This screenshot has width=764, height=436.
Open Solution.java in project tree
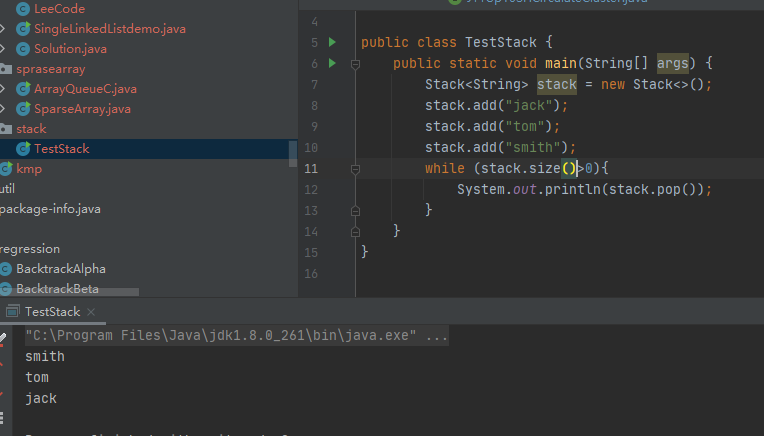click(70, 49)
